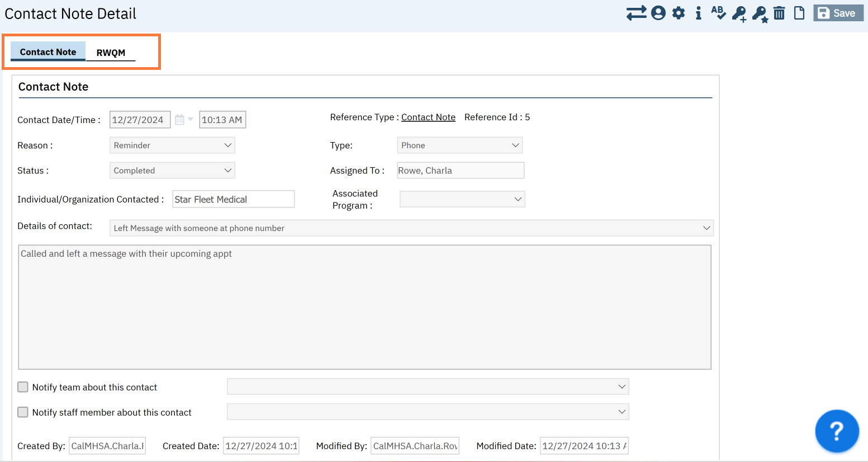Click the key with star icon

click(760, 13)
